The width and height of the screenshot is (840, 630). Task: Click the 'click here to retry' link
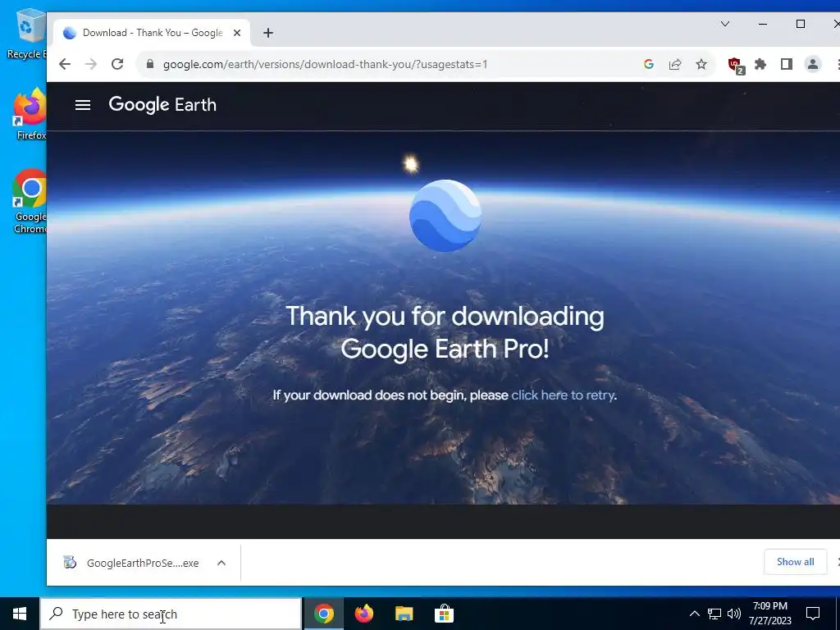563,395
